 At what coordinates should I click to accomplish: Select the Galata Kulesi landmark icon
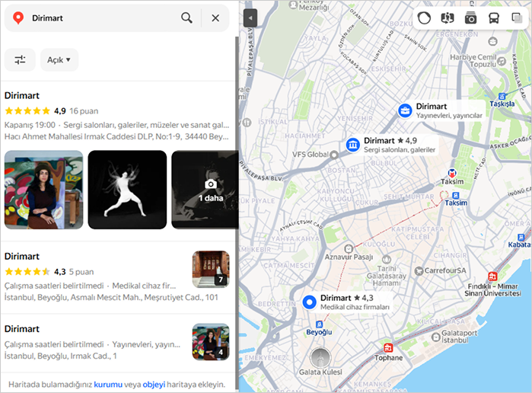pyautogui.click(x=320, y=358)
